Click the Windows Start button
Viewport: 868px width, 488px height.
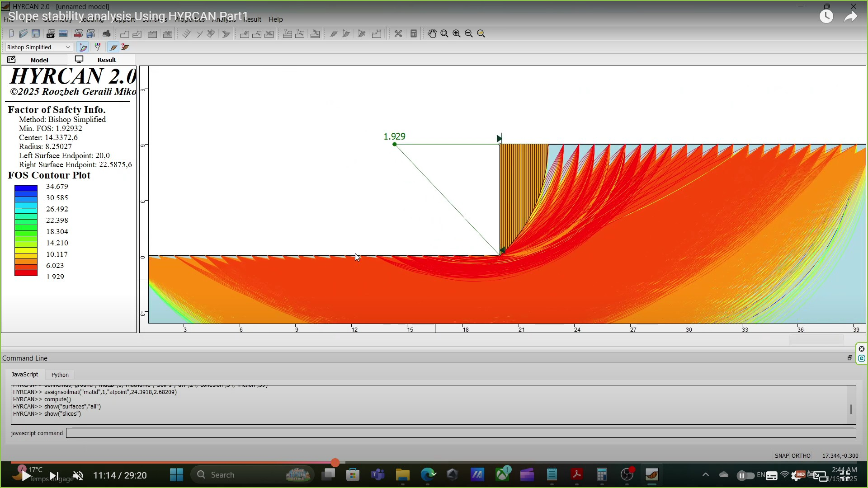point(176,475)
